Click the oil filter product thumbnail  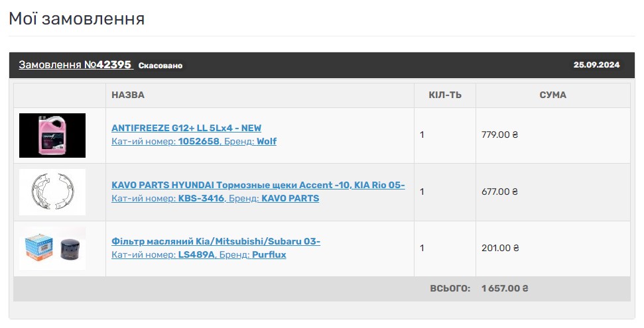52,248
